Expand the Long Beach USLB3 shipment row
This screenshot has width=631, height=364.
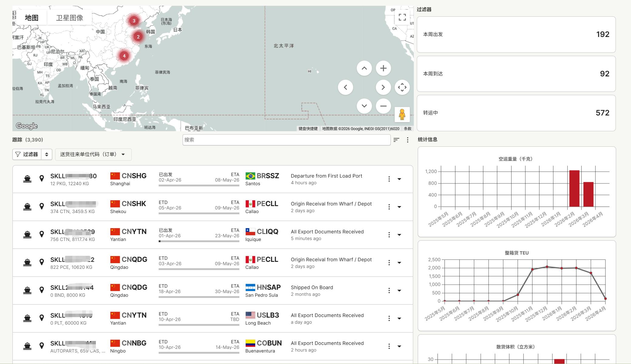coord(399,319)
